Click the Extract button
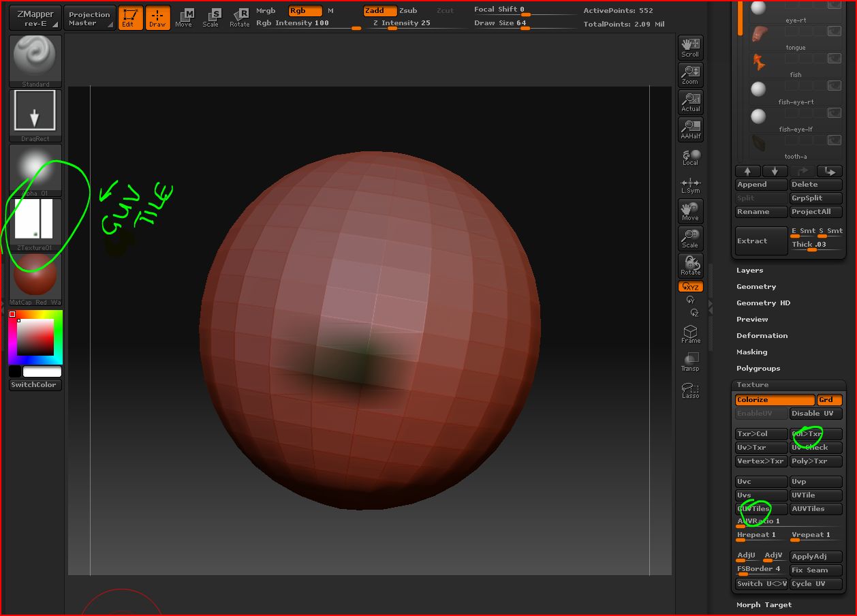Screen dimensions: 857x616 click(x=761, y=241)
